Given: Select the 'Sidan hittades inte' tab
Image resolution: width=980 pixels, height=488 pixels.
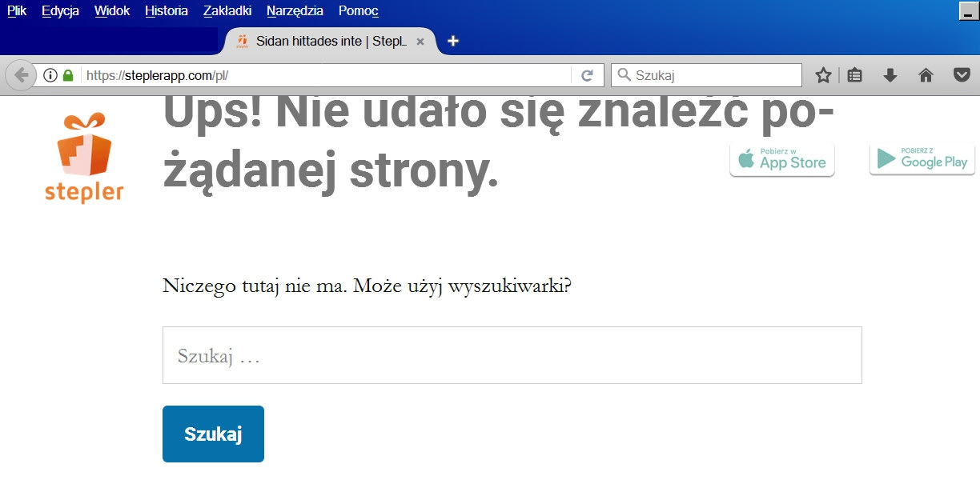Looking at the screenshot, I should tap(330, 41).
